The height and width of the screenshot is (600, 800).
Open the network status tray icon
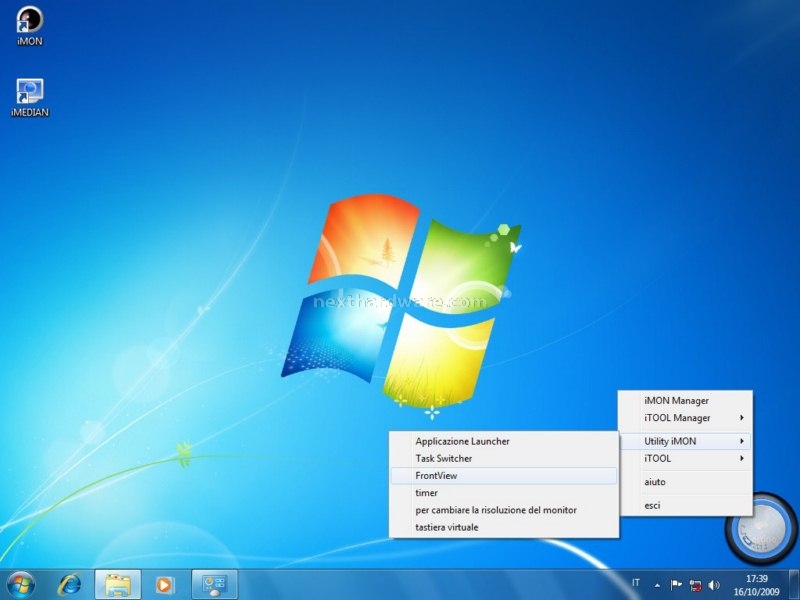pos(695,585)
